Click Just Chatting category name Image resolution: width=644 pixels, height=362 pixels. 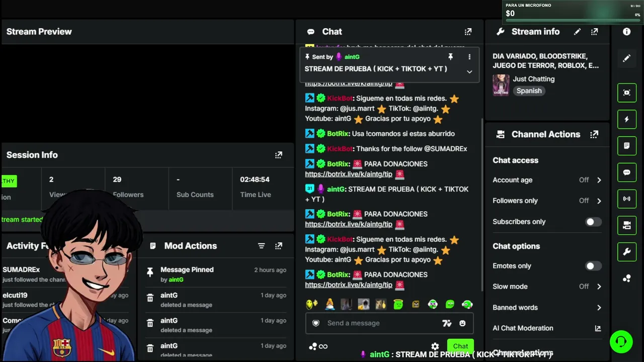533,79
